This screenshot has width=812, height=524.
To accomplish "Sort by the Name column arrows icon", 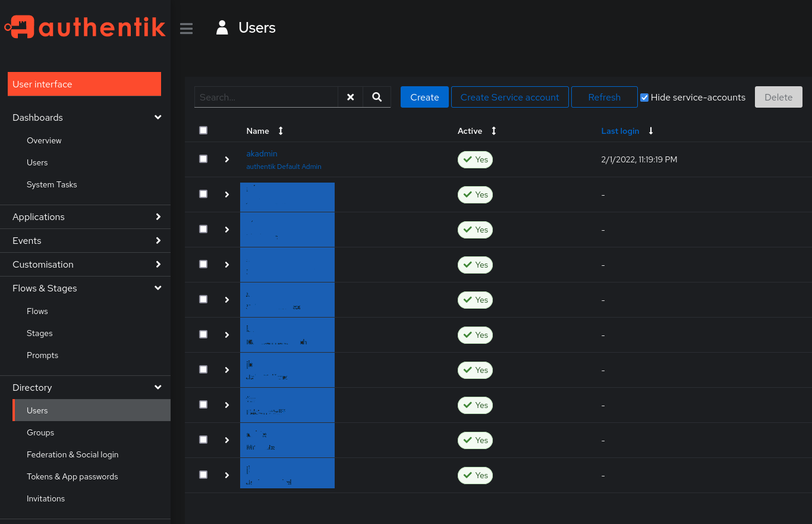I will click(281, 131).
